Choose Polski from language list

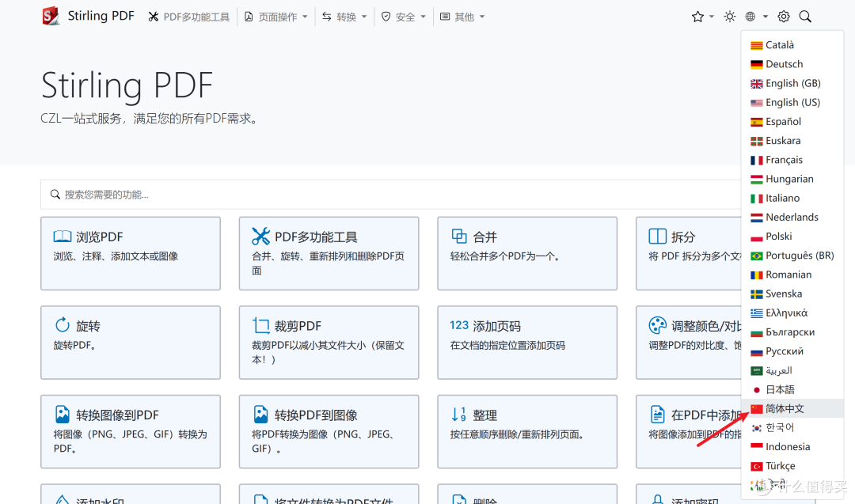(792, 236)
